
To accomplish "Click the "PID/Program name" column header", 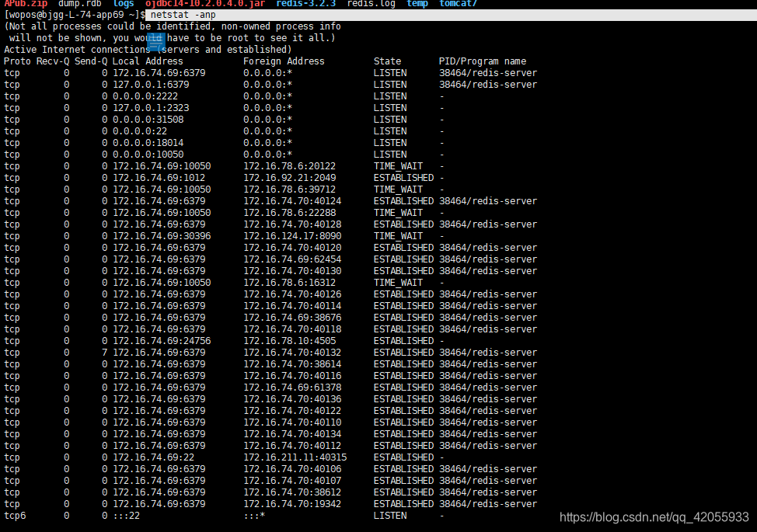I will (x=483, y=61).
